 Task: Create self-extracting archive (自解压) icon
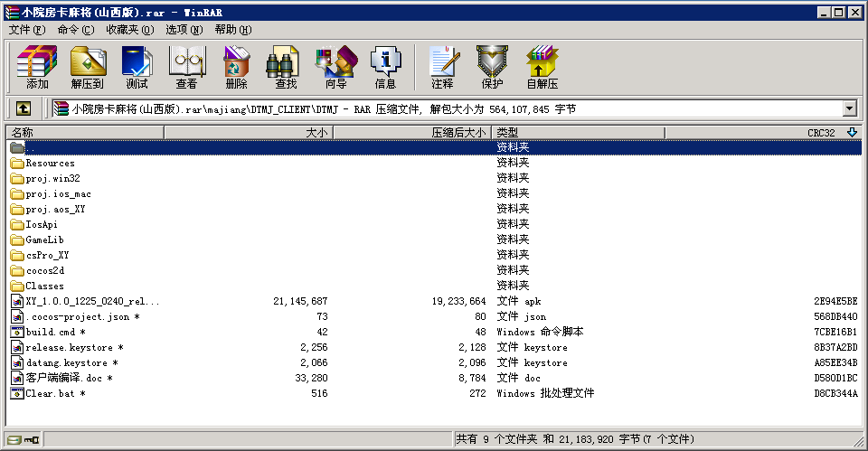(542, 67)
